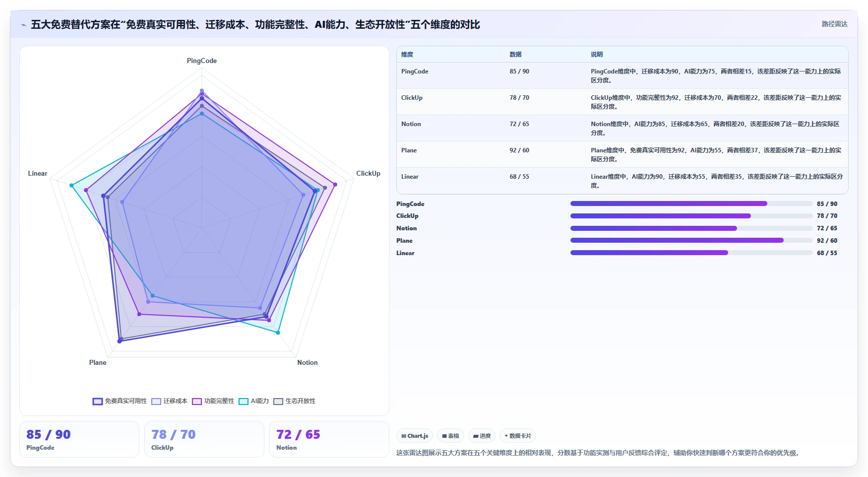Click the radar chart summary caption

599,453
